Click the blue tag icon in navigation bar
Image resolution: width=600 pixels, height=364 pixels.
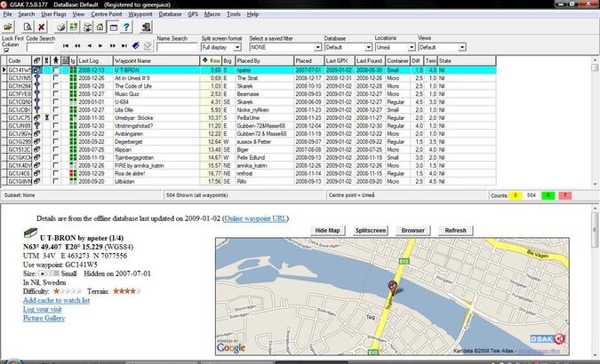click(135, 46)
